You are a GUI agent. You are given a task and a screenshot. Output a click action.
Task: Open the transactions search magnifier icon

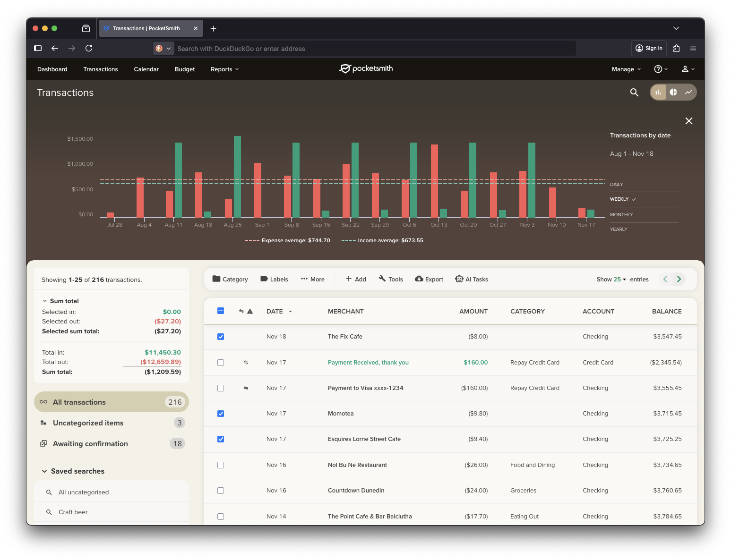tap(634, 93)
